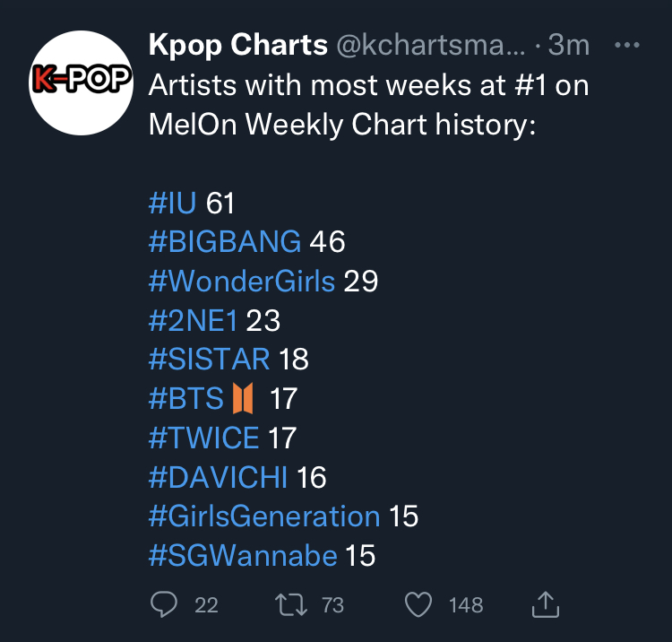
Task: Select the #SGWannabe hashtag
Action: tap(243, 556)
